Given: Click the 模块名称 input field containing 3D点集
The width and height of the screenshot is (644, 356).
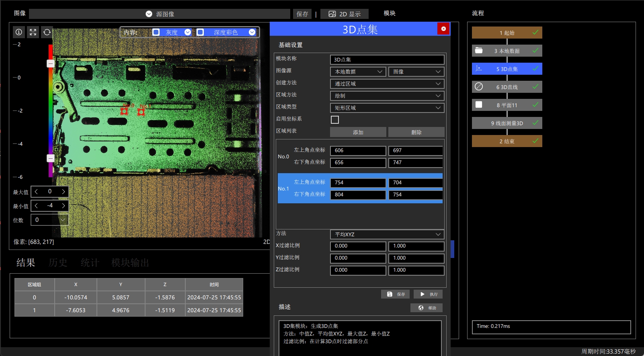Looking at the screenshot, I should coord(387,59).
